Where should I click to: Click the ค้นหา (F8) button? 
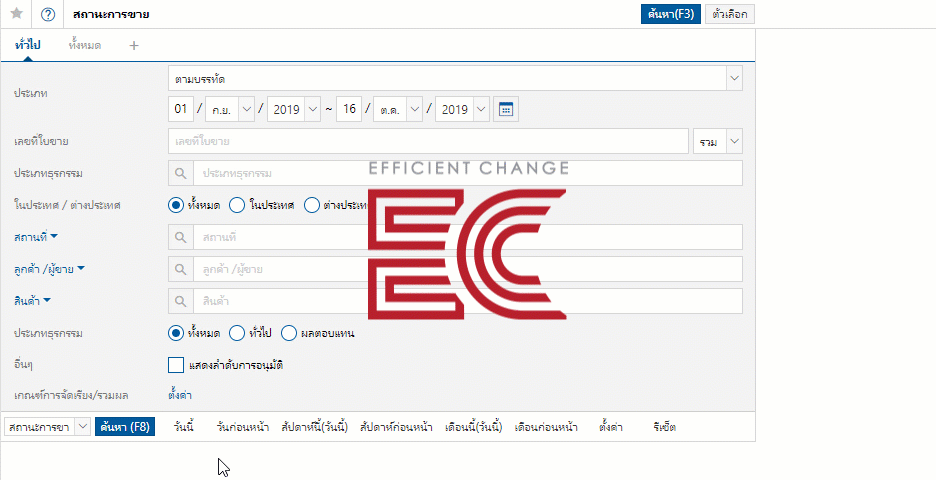coord(125,427)
